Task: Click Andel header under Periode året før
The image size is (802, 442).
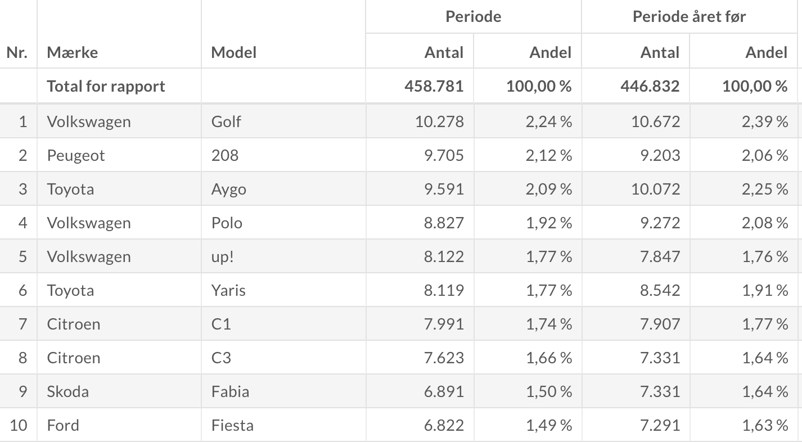Action: [766, 52]
